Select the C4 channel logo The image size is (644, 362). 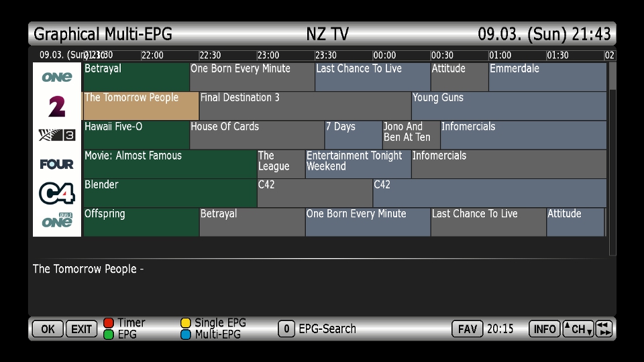click(57, 193)
